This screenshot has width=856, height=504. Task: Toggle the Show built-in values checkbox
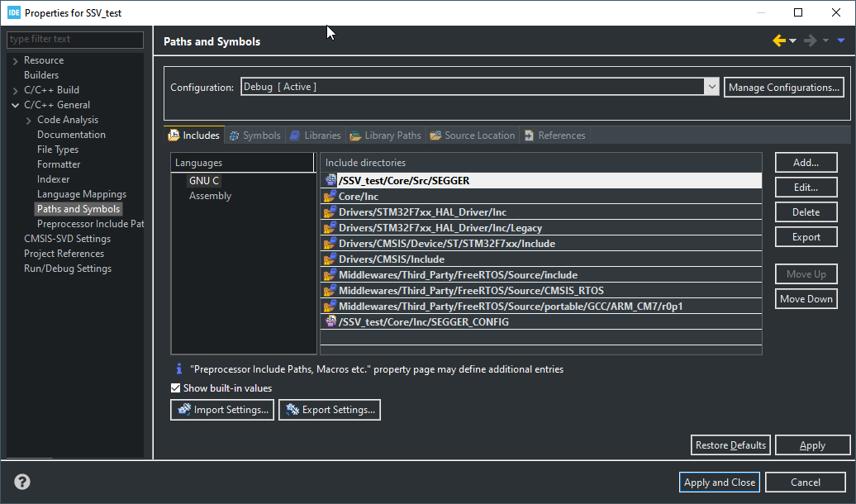[x=175, y=388]
